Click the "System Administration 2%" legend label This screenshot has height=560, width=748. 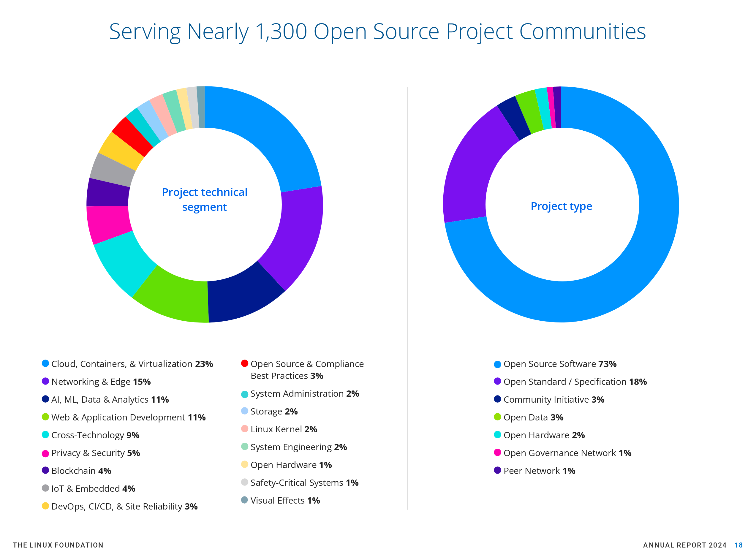pos(305,394)
